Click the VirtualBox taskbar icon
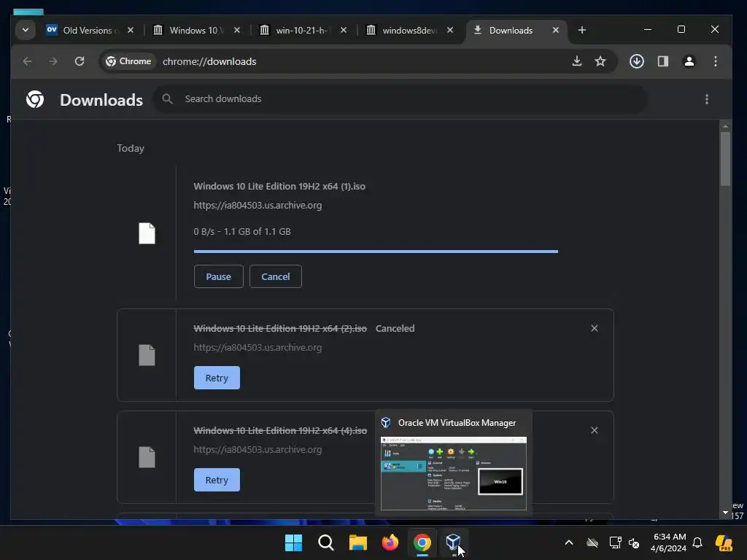747x560 pixels. click(453, 542)
